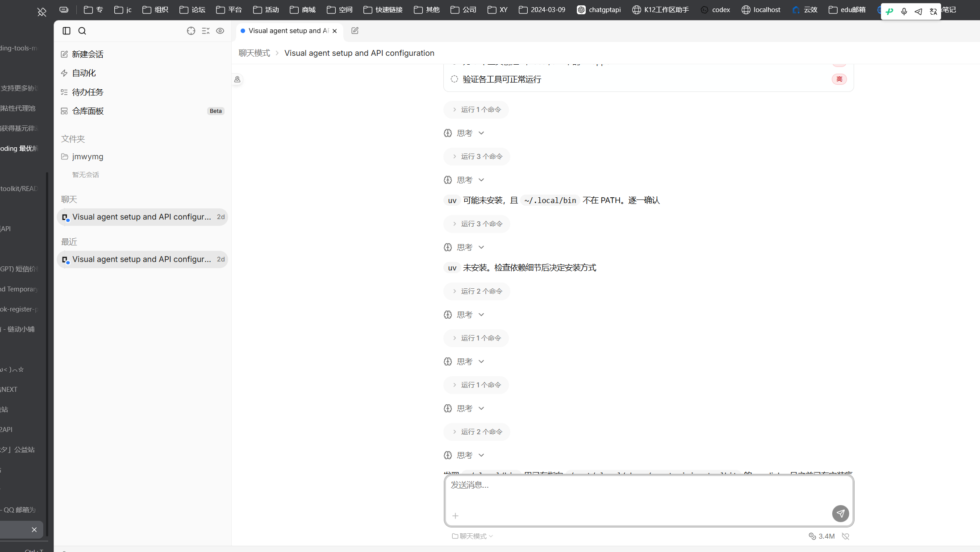980x552 pixels.
Task: Click the Beta badge next to 仓库面板
Action: pyautogui.click(x=216, y=111)
